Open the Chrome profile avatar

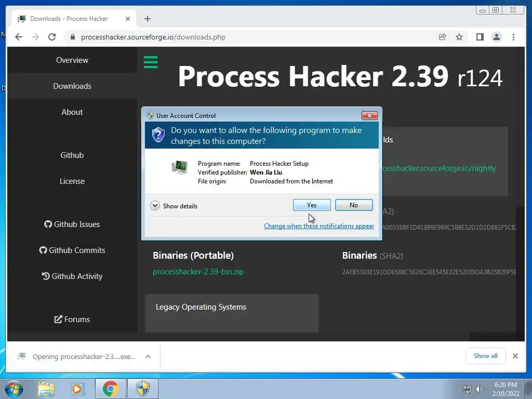tap(497, 37)
